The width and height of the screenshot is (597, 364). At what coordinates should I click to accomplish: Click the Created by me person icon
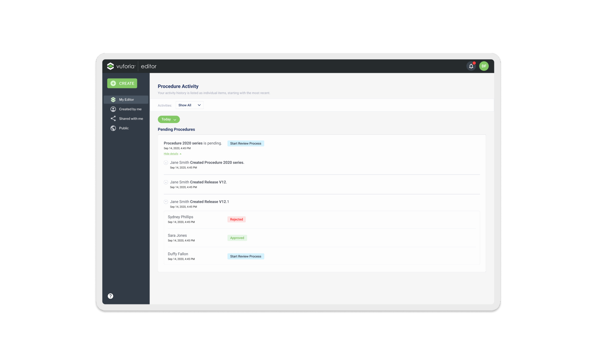[x=113, y=109]
